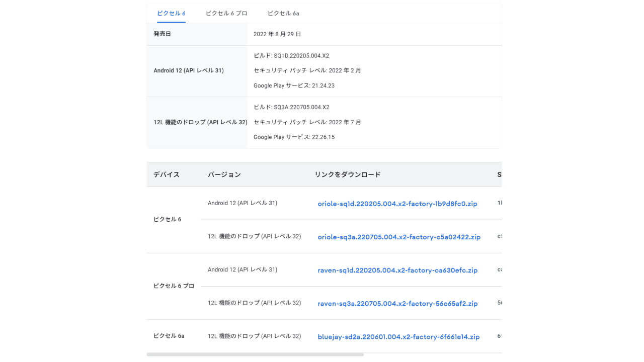
Task: Open the oriole-sq3a.220705.004.x2 factory zip link
Action: 399,237
